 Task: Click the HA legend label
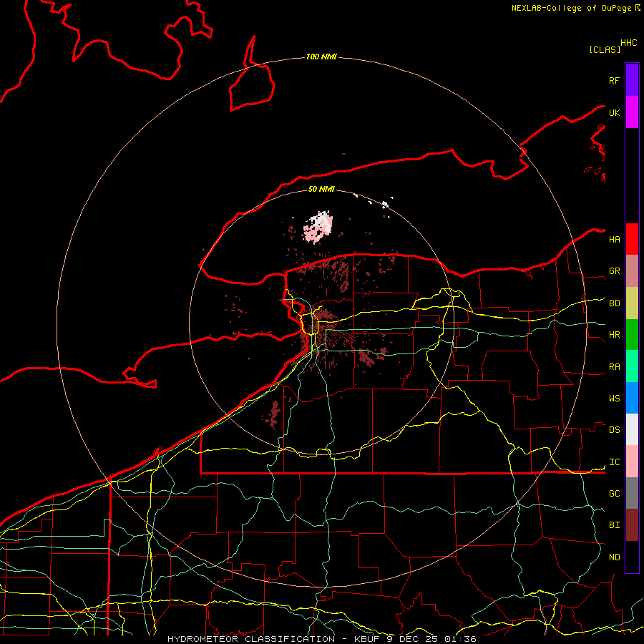coord(614,240)
